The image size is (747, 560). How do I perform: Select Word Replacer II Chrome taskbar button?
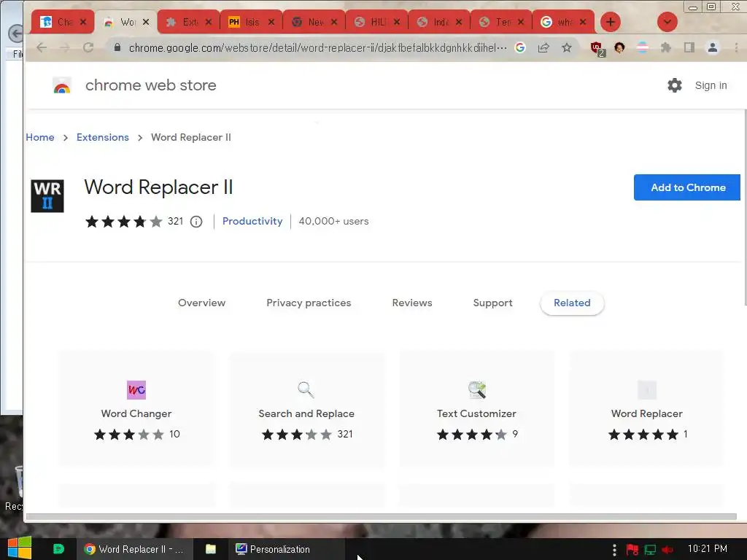(135, 549)
